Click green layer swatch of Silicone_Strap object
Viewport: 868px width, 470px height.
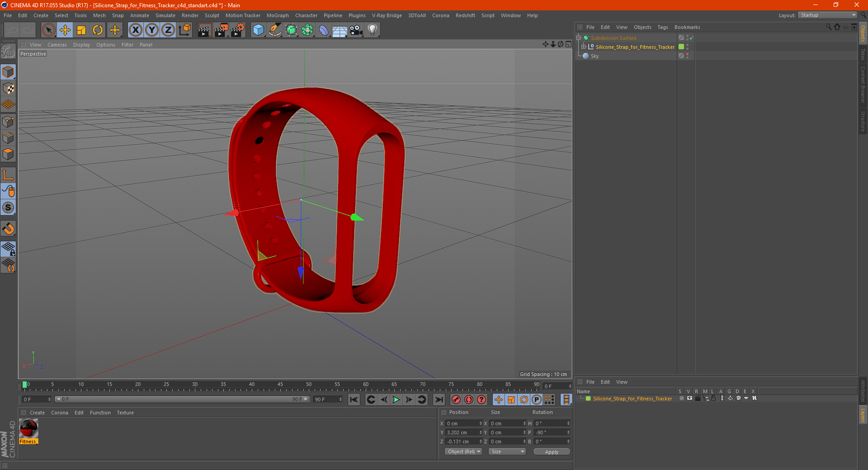click(x=681, y=47)
